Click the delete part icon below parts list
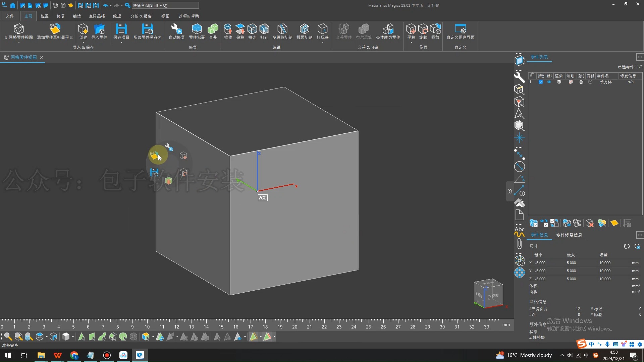 click(x=589, y=223)
